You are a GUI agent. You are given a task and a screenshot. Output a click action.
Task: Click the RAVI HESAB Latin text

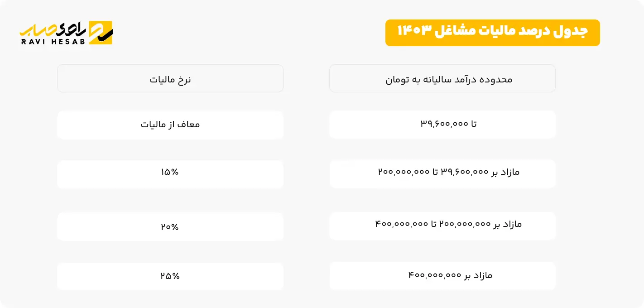pyautogui.click(x=53, y=41)
